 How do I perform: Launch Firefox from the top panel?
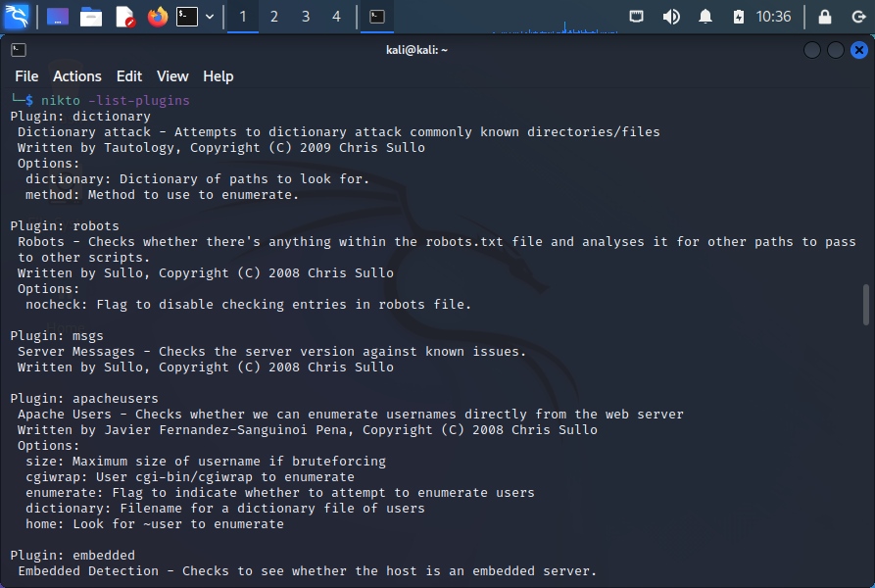coord(158,17)
